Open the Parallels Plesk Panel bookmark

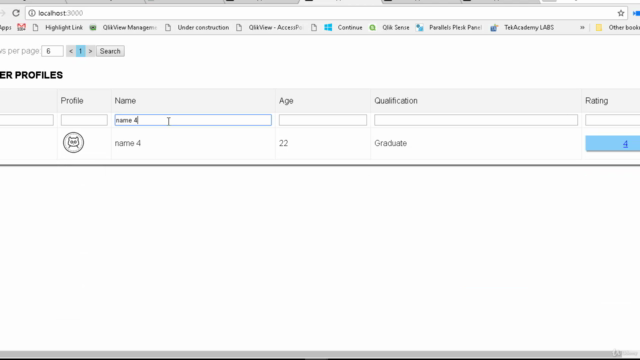(x=449, y=27)
